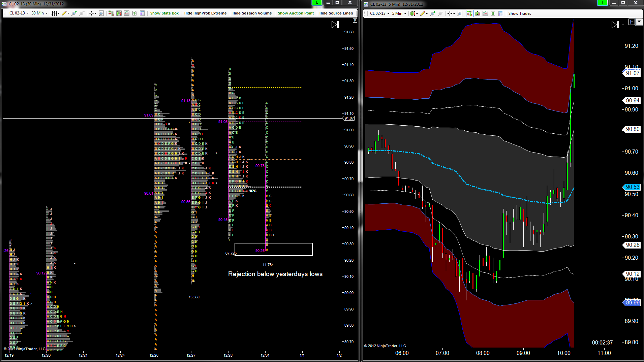Screen dimensions: 644x362
Task: Open crosshair cursor dropdown in 5 Min chart
Action: [x=451, y=13]
